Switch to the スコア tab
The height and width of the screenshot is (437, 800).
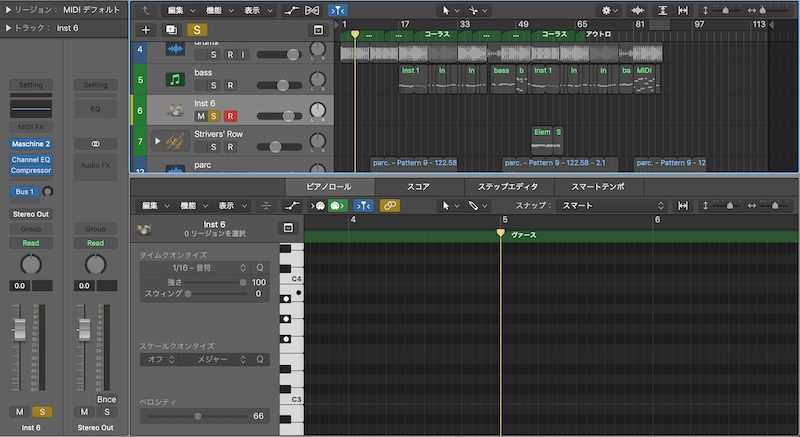(418, 187)
